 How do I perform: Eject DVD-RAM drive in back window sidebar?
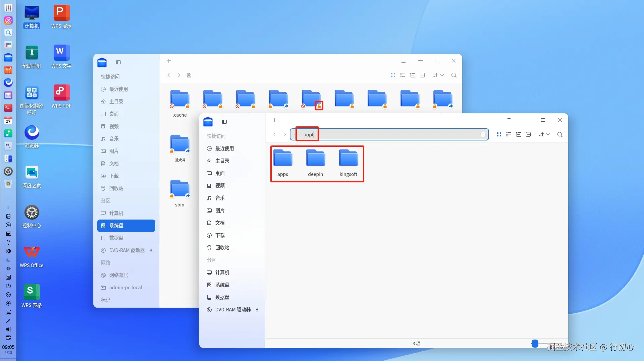151,250
